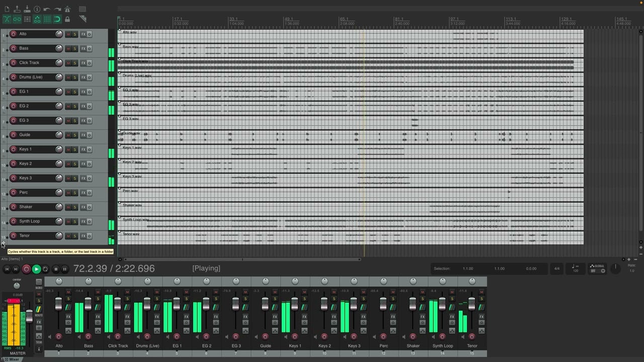Open Master ROUTE button
Image resolution: width=644 pixels, height=362 pixels.
click(39, 310)
